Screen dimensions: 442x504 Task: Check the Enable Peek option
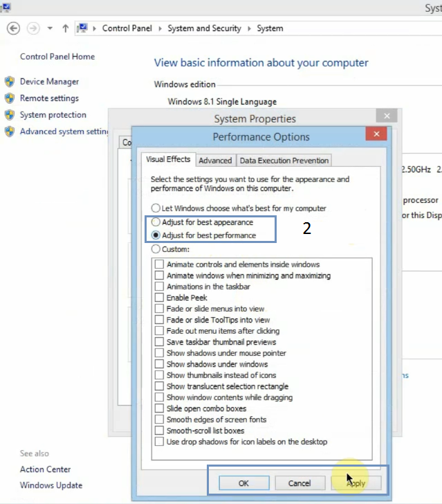(159, 298)
